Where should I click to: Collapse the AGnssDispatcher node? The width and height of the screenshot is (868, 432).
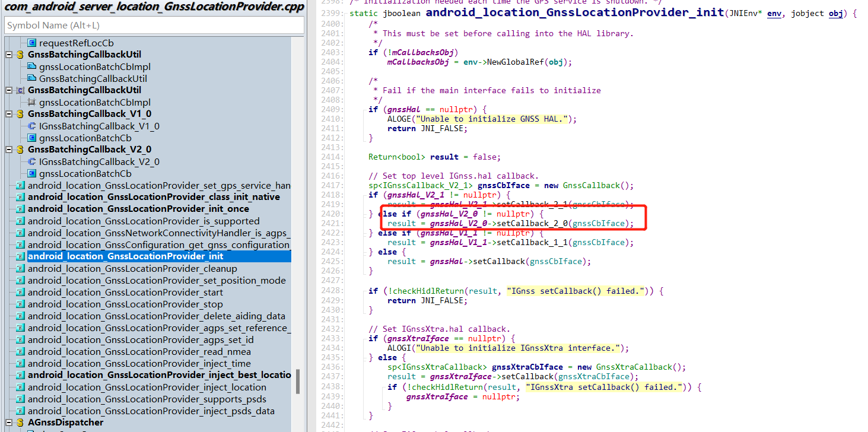click(9, 423)
